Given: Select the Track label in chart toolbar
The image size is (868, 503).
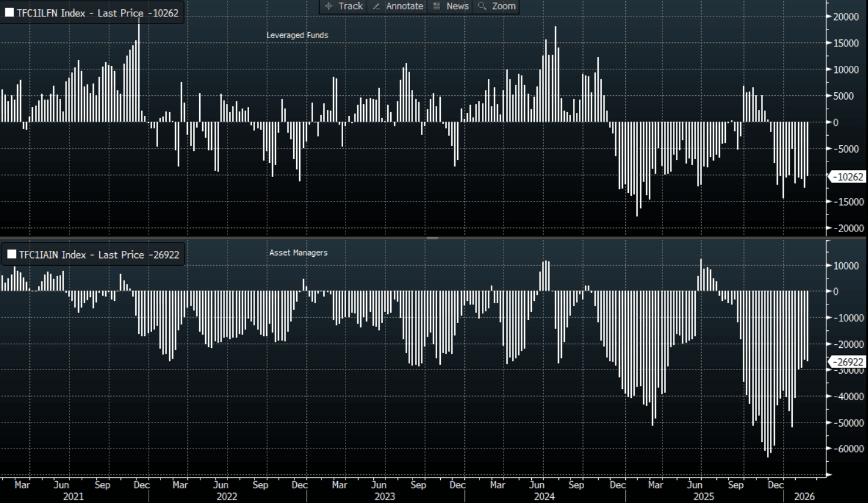Looking at the screenshot, I should pyautogui.click(x=350, y=6).
